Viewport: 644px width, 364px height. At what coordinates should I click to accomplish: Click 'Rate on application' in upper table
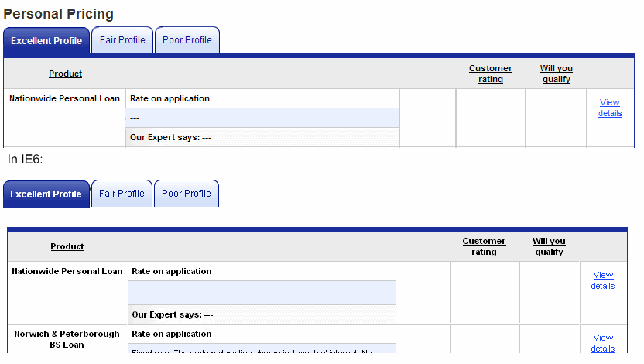(170, 98)
